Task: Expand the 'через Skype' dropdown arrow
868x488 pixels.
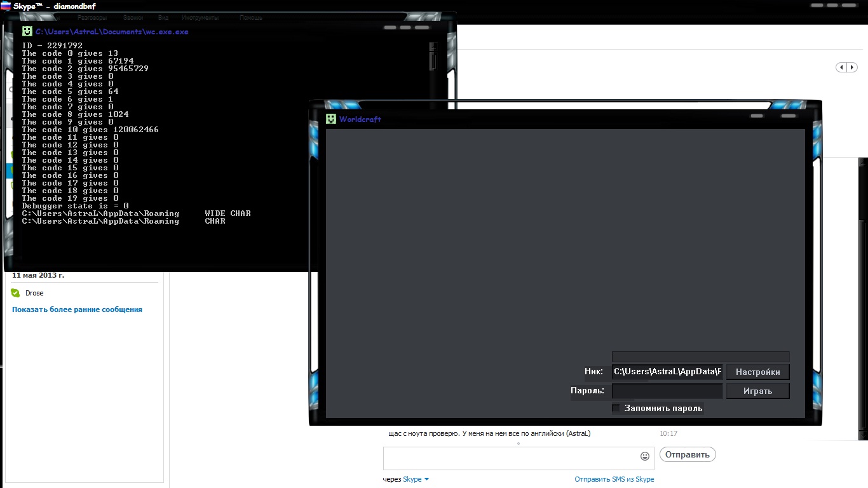Action: point(426,479)
